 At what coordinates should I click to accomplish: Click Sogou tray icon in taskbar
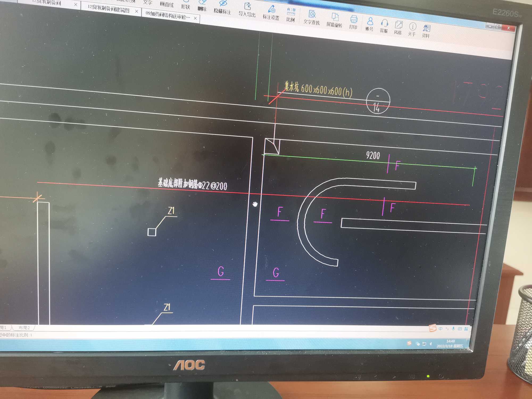point(409,343)
